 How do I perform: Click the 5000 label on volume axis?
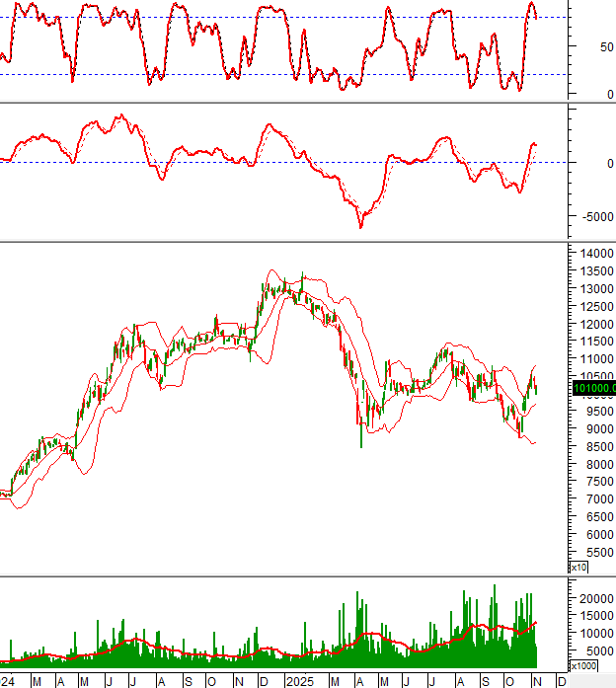tap(594, 650)
